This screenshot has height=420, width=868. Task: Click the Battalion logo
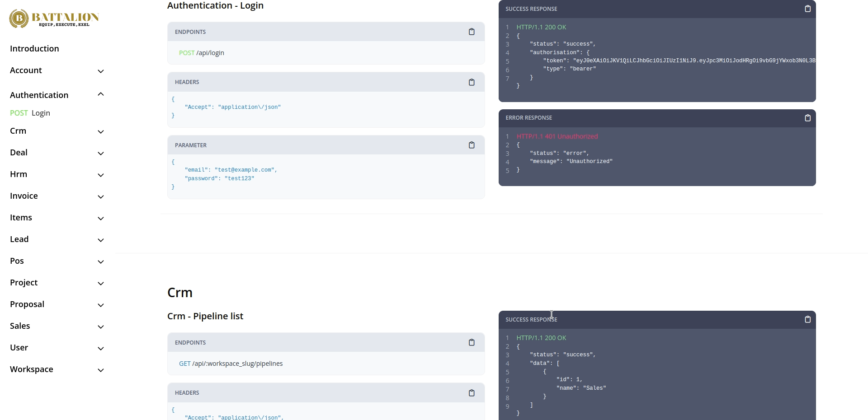tap(54, 19)
